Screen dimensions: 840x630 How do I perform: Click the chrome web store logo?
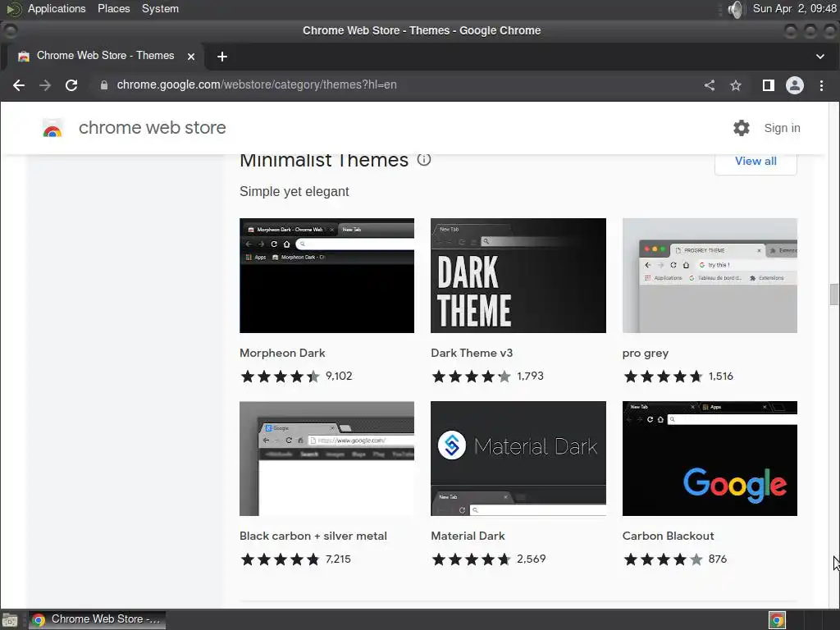52,128
